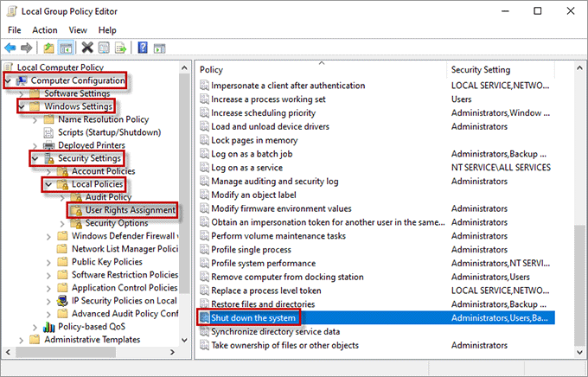Viewport: 588px width, 377px height.
Task: Collapse the Windows Settings node
Action: pos(22,107)
